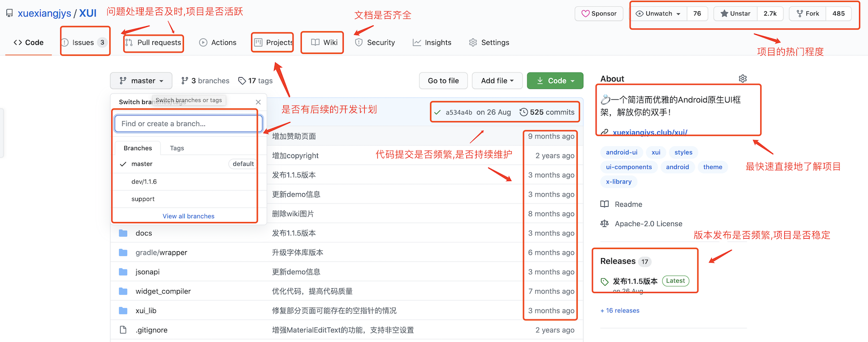
Task: Open commit a534a4b
Action: tap(459, 112)
